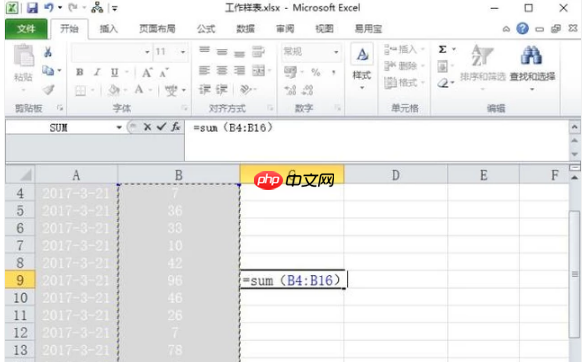Viewport: 588px width, 362px height.
Task: Click the Format Painter brush icon
Action: pyautogui.click(x=48, y=90)
